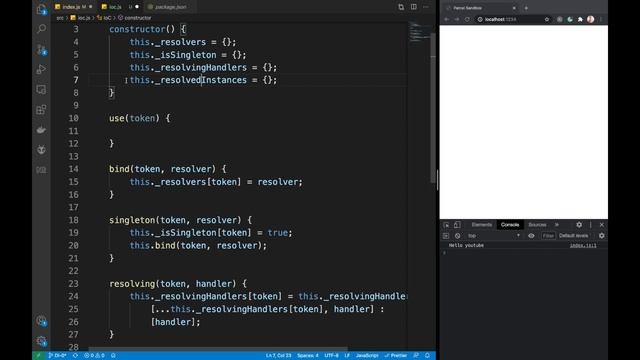Open the Manage gear in activity bar
This screenshot has height=360, width=640.
pos(41,341)
